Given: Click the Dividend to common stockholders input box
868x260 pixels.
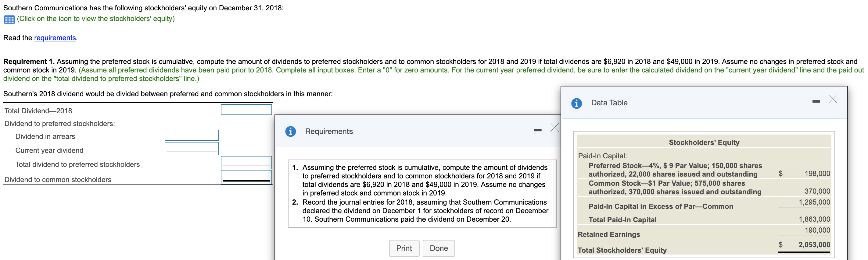Looking at the screenshot, I should (246, 177).
